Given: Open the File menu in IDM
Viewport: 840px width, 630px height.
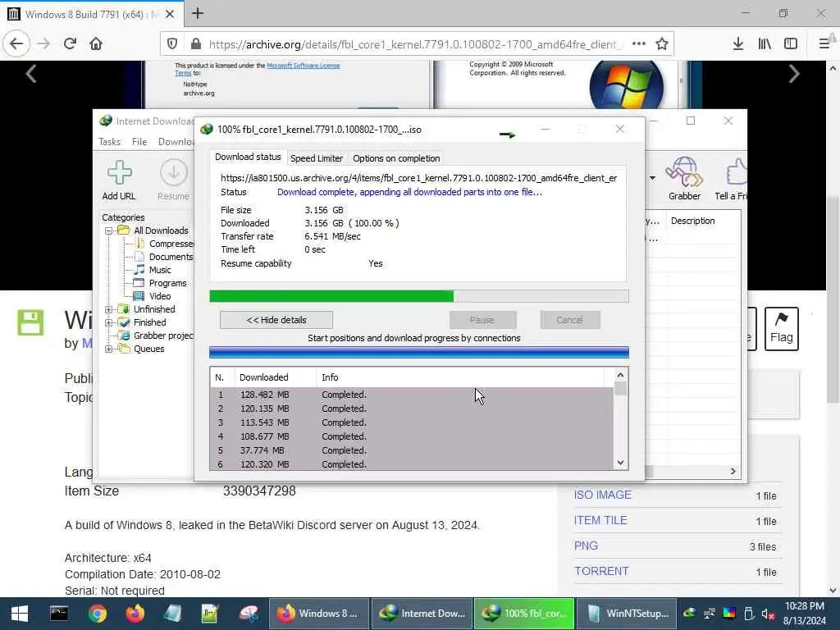Looking at the screenshot, I should tap(139, 141).
